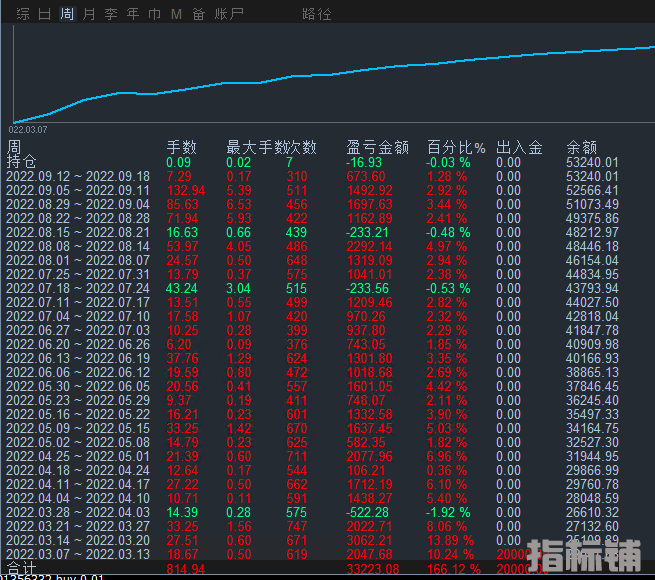
Task: Select week row 2022.08.15 ~ 2022.08.21
Action: point(78,232)
